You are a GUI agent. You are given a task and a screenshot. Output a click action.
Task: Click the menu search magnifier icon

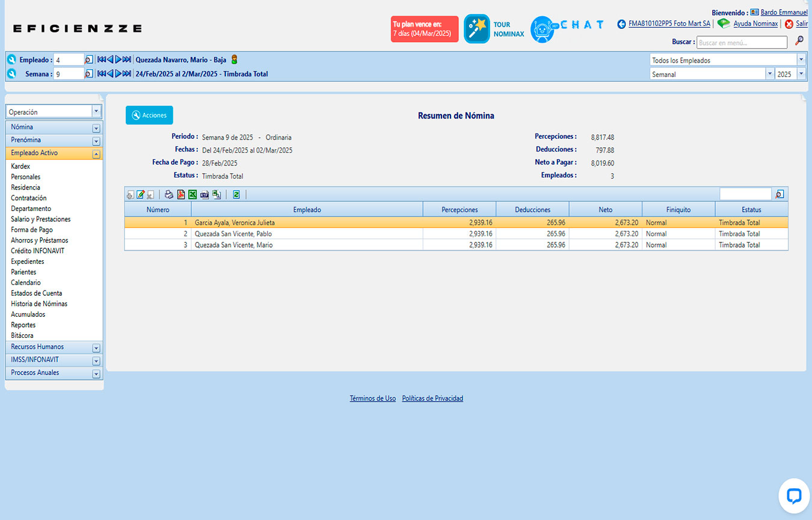(799, 41)
